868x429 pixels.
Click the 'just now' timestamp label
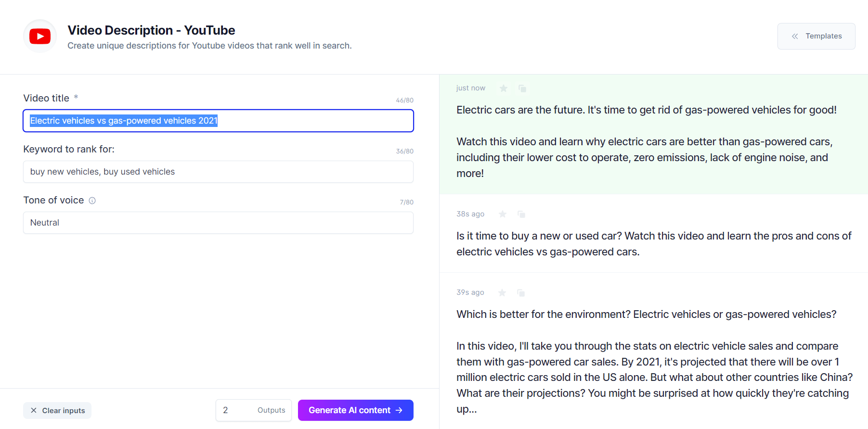coord(470,88)
